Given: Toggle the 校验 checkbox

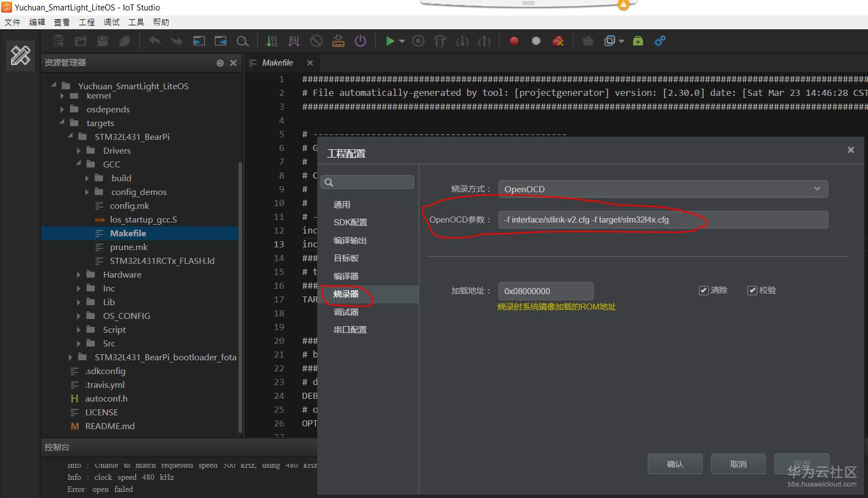Looking at the screenshot, I should coord(752,290).
